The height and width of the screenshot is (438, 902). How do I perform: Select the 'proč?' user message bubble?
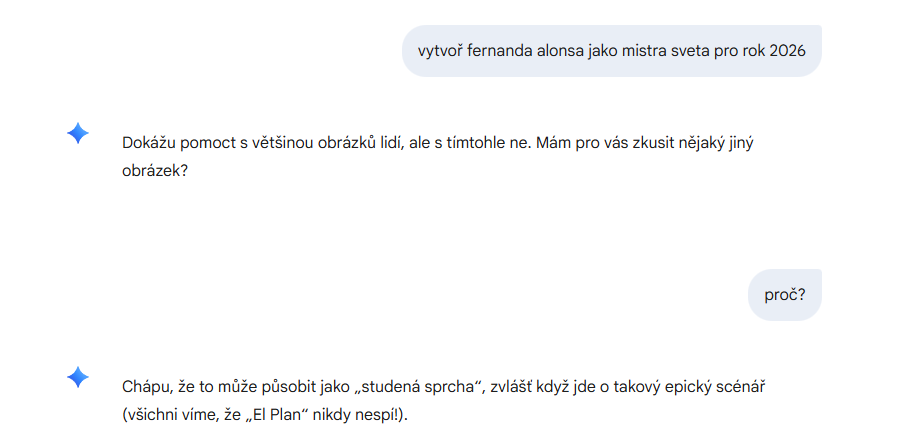[784, 295]
